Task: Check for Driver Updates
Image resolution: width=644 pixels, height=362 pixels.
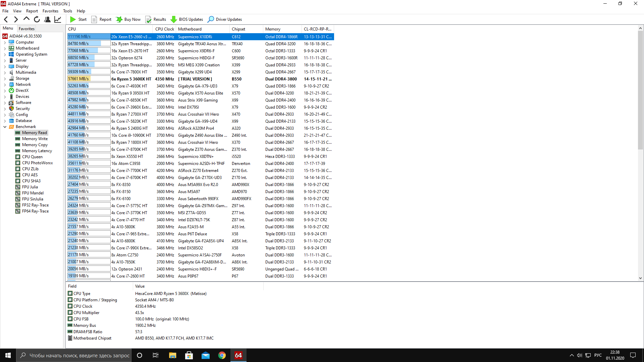Action: (x=225, y=19)
